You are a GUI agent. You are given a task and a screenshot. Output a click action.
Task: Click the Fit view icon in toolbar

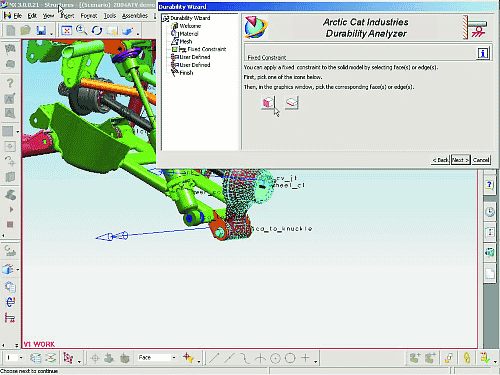click(x=67, y=31)
